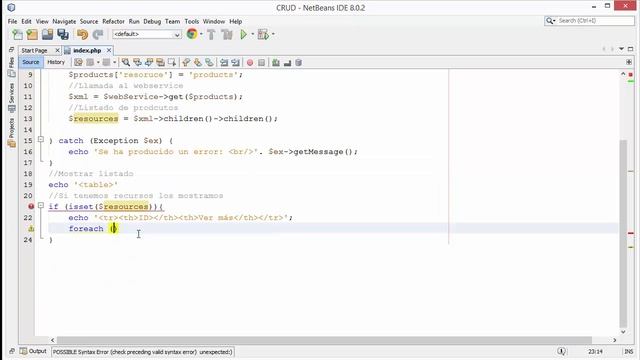Viewport: 640px width, 360px height.
Task: Click the New File toolbar icon
Action: pos(17,35)
